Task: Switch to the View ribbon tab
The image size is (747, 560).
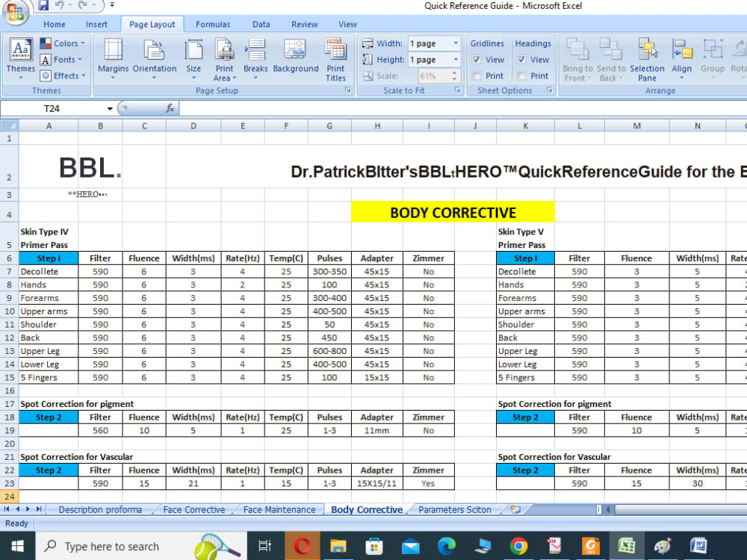Action: (x=347, y=25)
